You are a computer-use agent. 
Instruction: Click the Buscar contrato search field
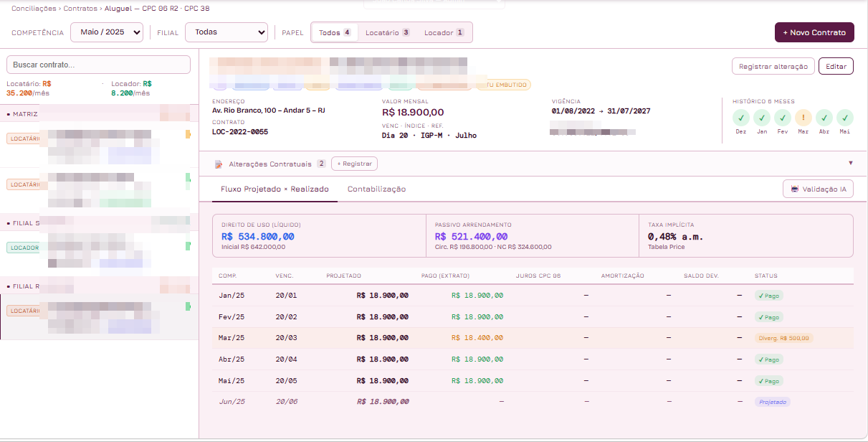coord(98,65)
